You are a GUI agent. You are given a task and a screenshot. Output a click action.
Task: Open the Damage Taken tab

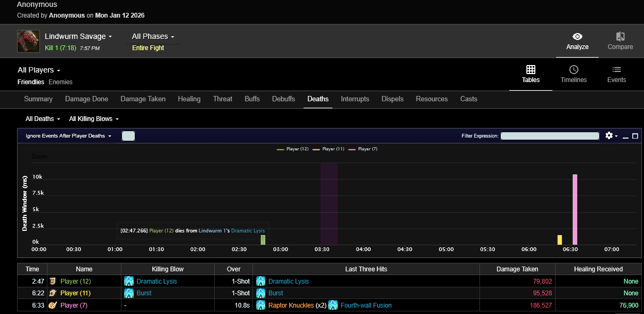(x=143, y=99)
